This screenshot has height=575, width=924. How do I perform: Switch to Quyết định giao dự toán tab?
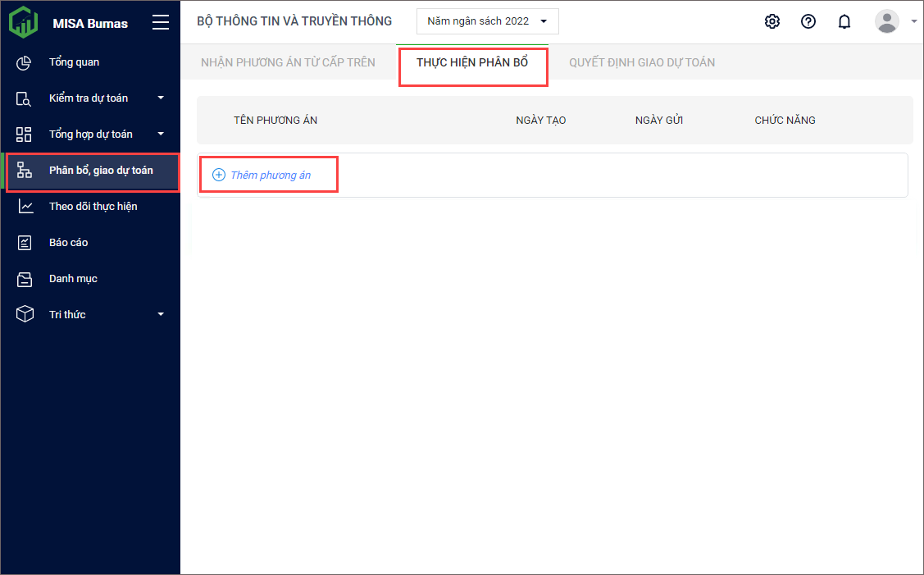[x=641, y=62]
